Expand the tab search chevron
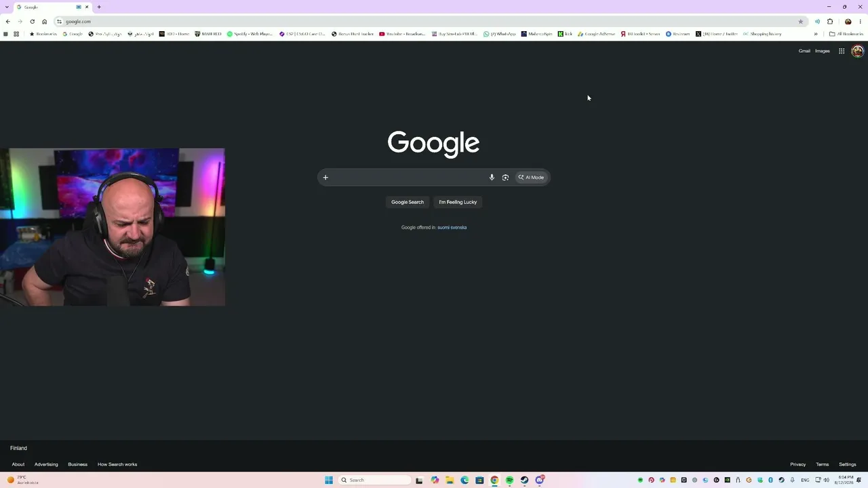Viewport: 868px width, 488px height. click(6, 7)
